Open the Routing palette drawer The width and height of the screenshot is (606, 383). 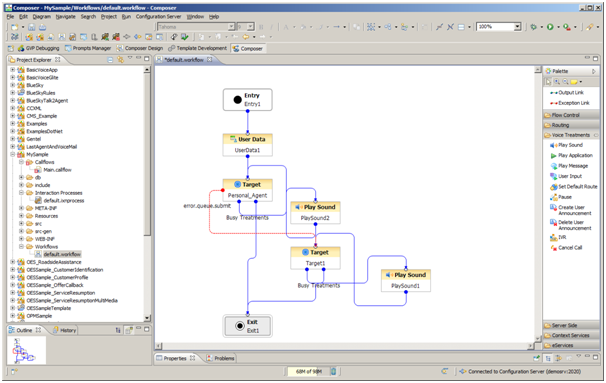point(571,125)
